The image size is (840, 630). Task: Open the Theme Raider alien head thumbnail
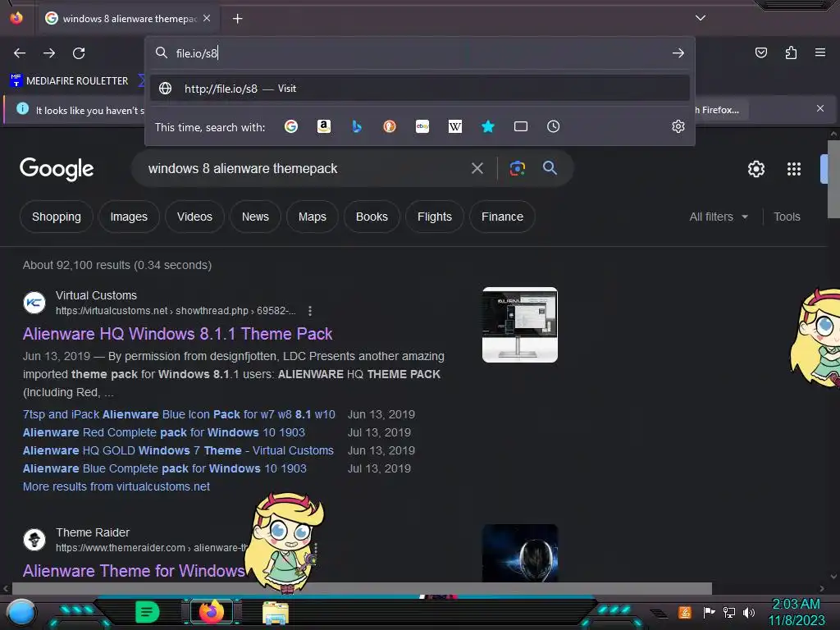click(519, 553)
